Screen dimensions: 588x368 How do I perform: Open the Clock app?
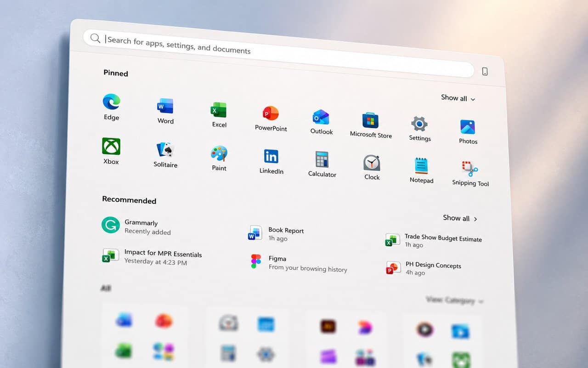click(372, 163)
